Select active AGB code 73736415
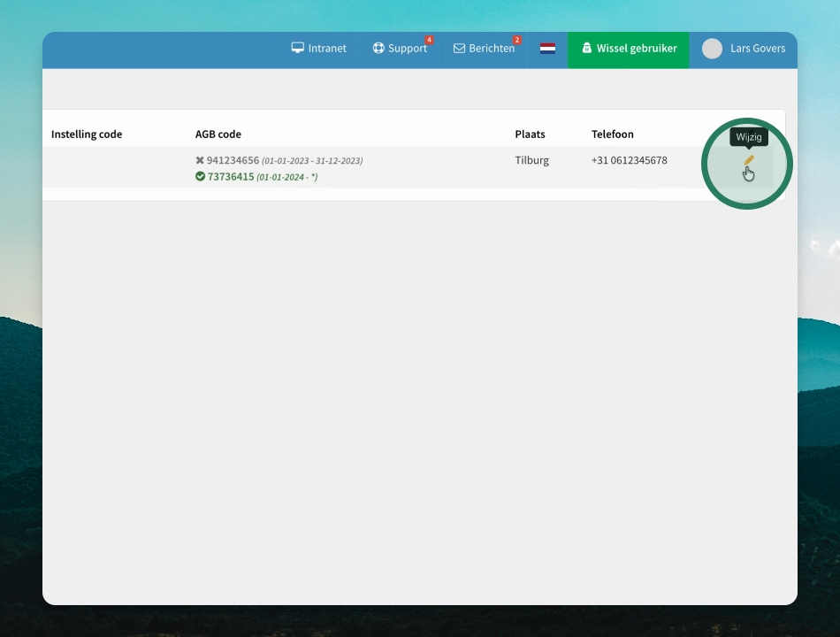The width and height of the screenshot is (840, 637). [x=231, y=176]
